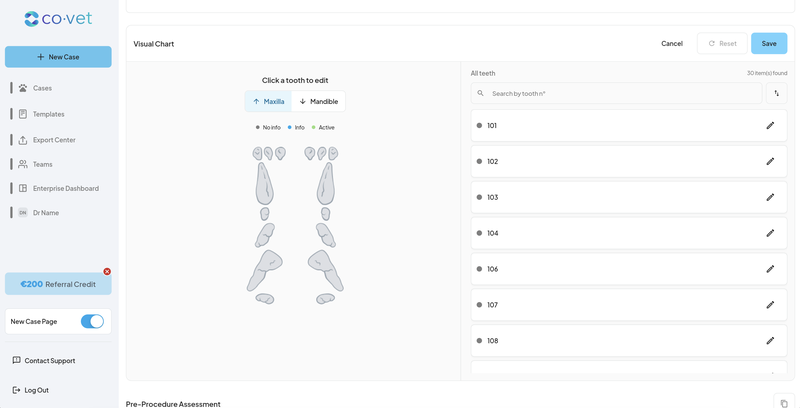Select the largest premolar in right column
This screenshot has width=800, height=408.
click(327, 270)
